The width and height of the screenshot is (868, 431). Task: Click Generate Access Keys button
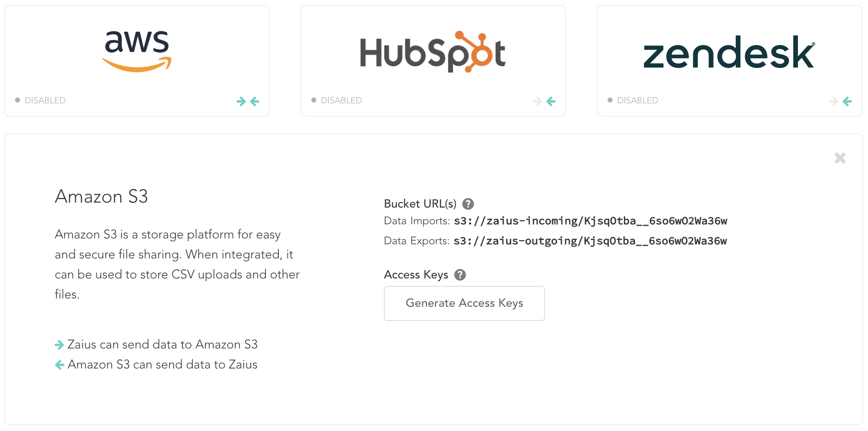pos(464,303)
